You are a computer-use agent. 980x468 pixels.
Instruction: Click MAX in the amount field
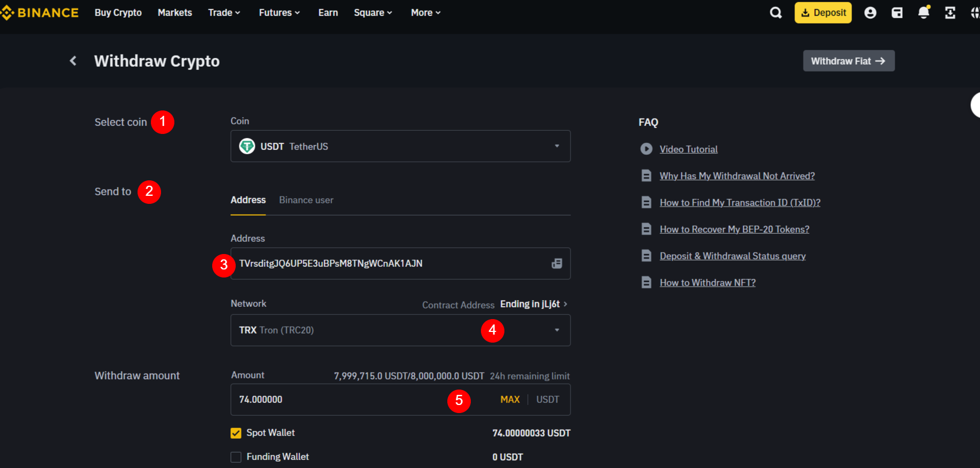510,399
